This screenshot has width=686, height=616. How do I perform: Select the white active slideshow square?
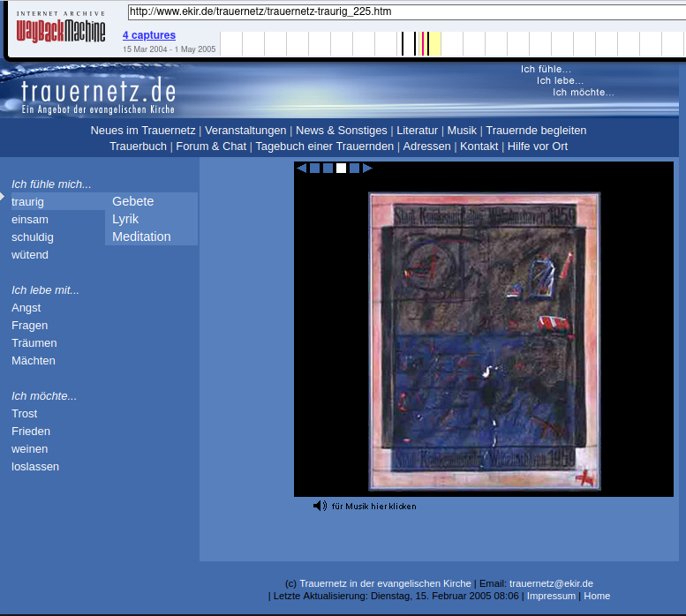coord(342,168)
